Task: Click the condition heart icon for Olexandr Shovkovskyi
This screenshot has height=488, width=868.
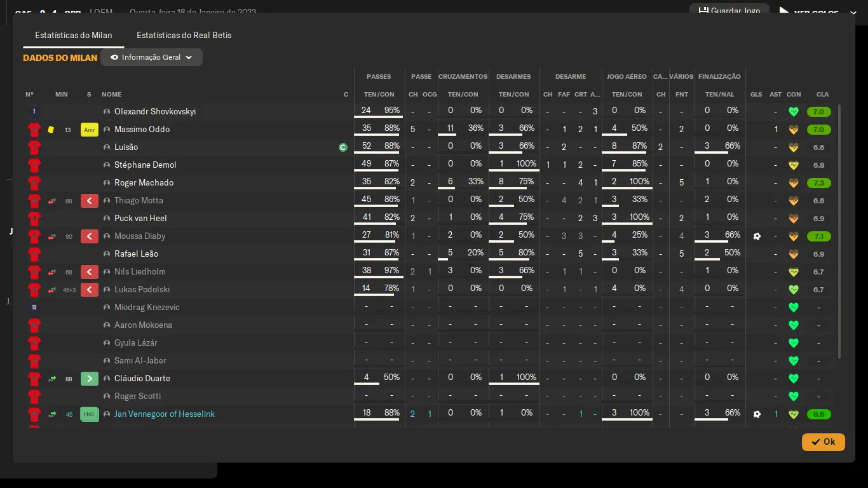Action: [793, 112]
